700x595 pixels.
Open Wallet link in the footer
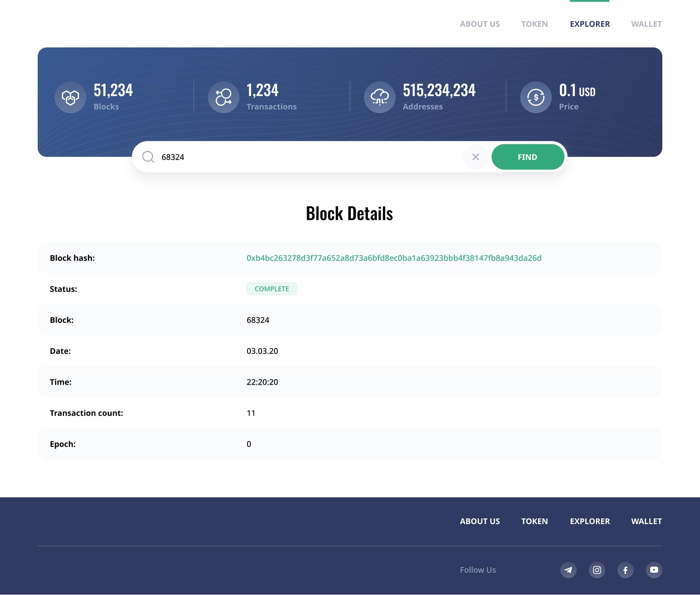(646, 521)
